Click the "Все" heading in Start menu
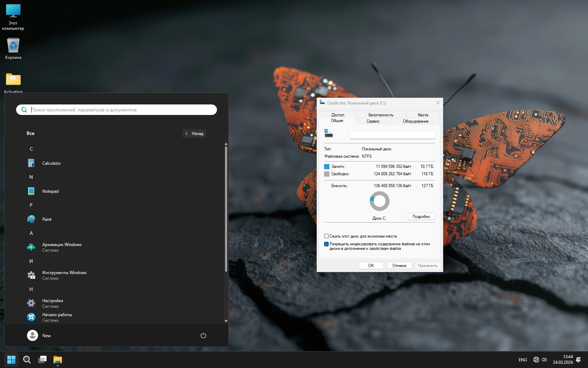This screenshot has height=368, width=588. point(30,133)
